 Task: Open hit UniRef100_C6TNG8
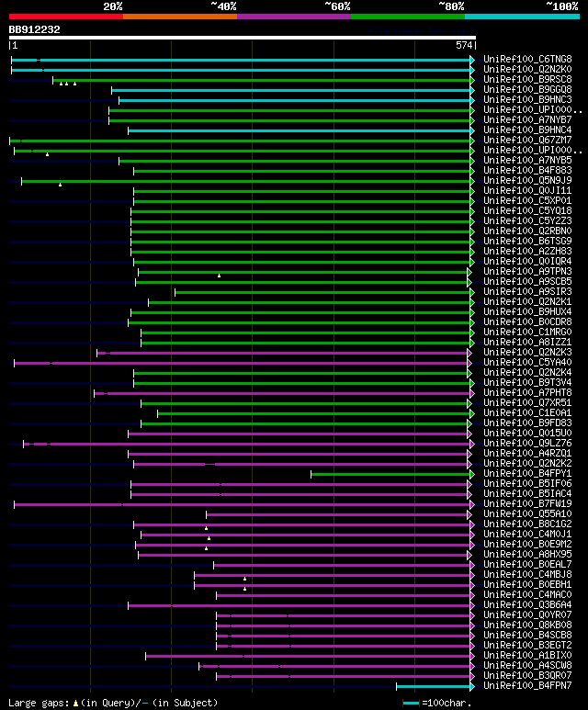point(527,60)
